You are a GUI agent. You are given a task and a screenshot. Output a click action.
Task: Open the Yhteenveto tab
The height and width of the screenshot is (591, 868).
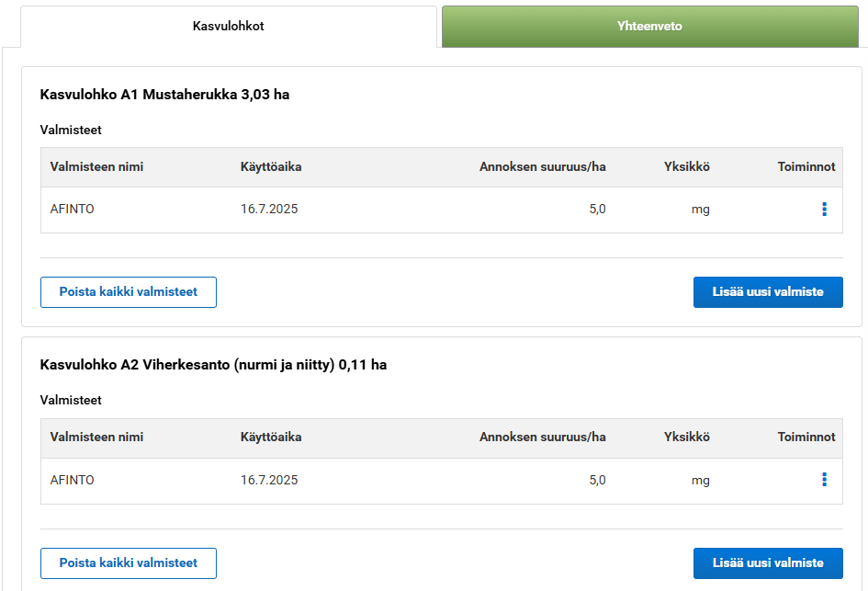pos(649,26)
